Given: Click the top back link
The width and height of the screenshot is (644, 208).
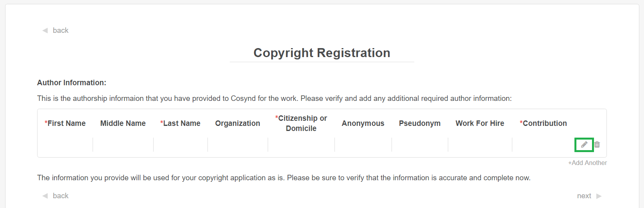Looking at the screenshot, I should click(x=61, y=30).
